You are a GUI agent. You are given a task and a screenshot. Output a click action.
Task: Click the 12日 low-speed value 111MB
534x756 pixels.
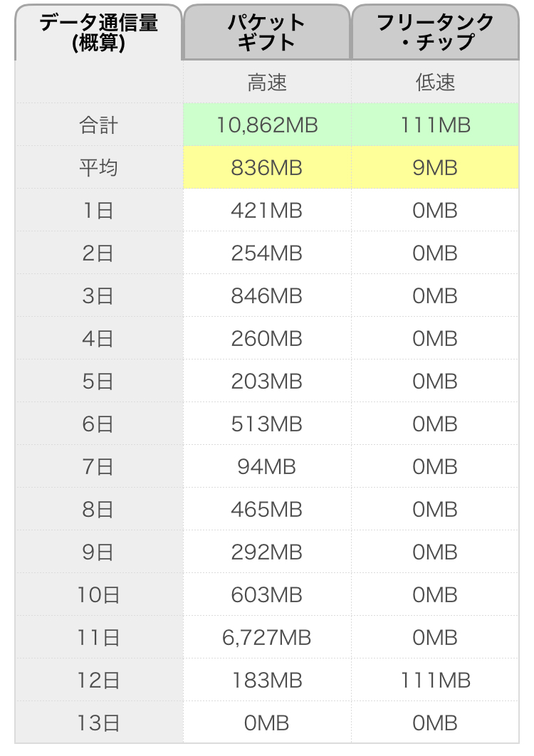click(435, 681)
